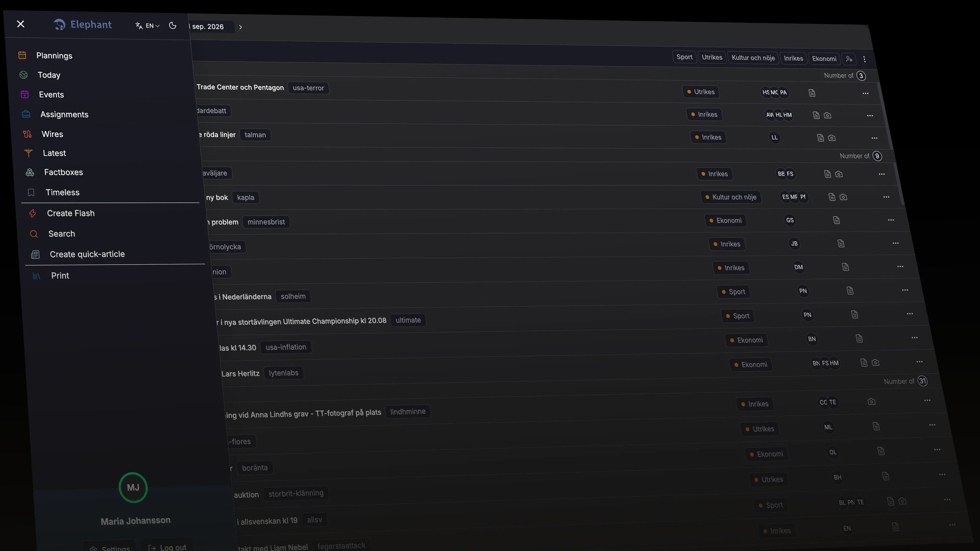
Task: Open the sep. 2026 date picker
Action: (211, 27)
